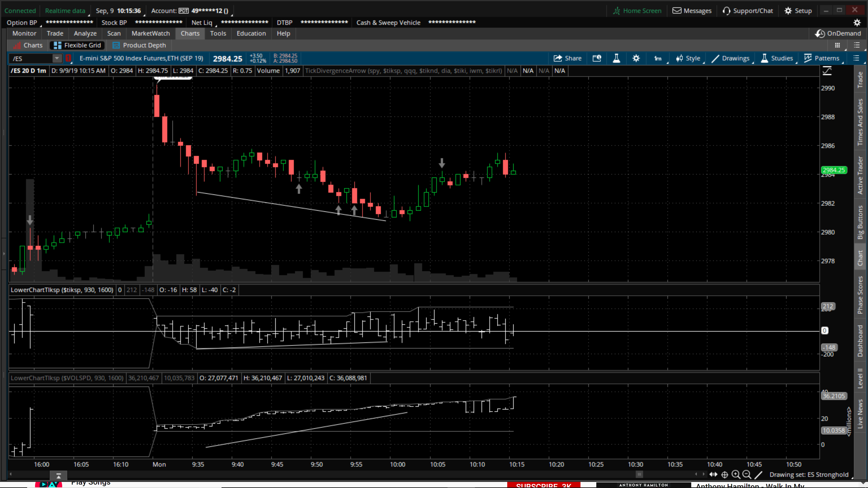Open the flask Edit Studies icon

[616, 58]
